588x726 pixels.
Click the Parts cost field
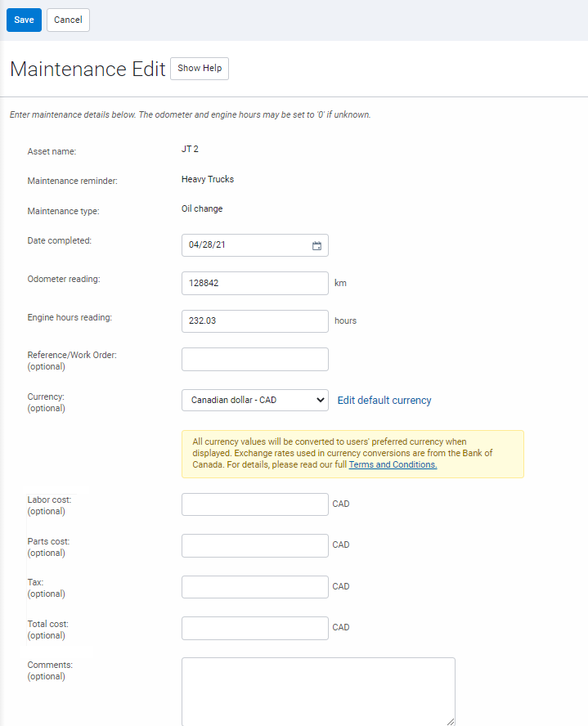(x=254, y=545)
